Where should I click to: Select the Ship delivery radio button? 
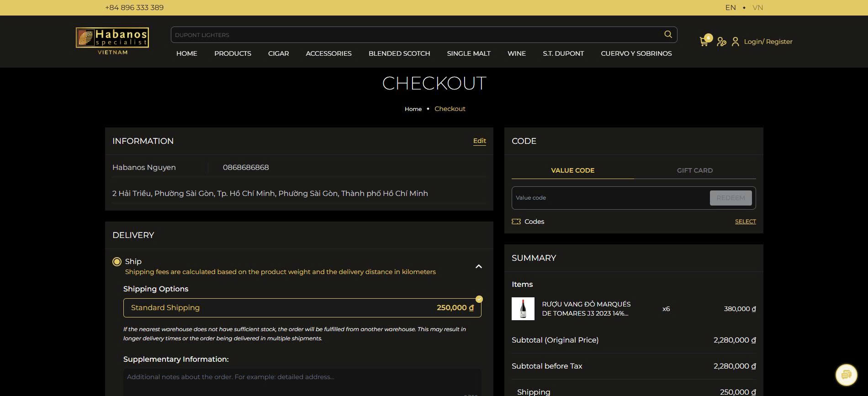click(x=117, y=262)
